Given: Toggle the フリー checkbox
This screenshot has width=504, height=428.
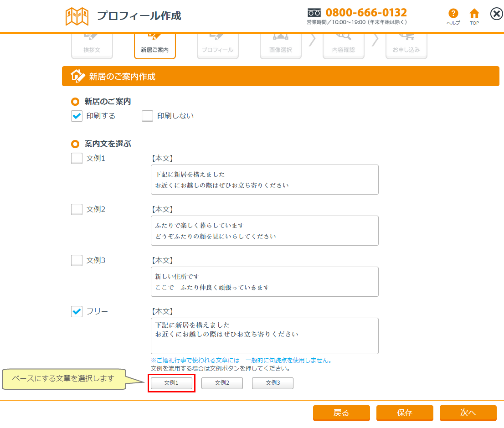Looking at the screenshot, I should click(x=77, y=312).
